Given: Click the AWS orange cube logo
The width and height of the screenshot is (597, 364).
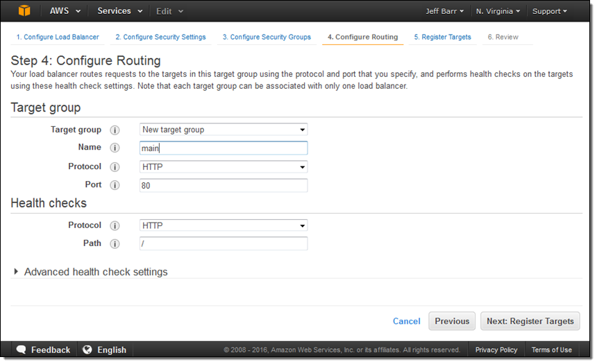Looking at the screenshot, I should pyautogui.click(x=24, y=11).
